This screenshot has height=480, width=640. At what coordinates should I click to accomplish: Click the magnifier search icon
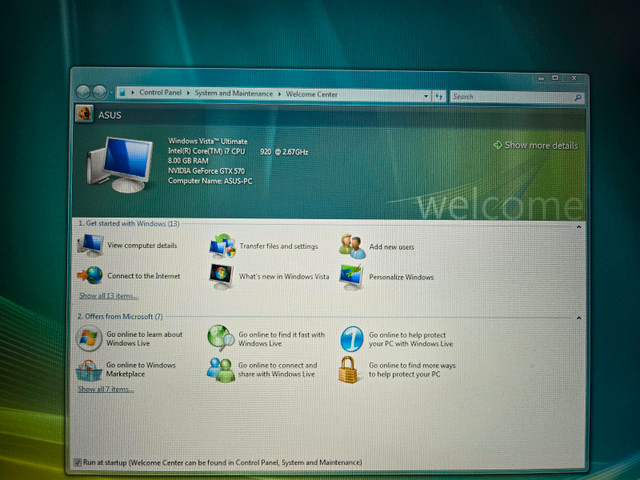click(578, 98)
